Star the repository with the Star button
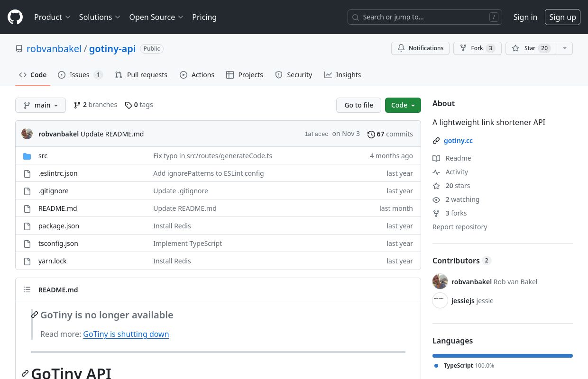This screenshot has height=379, width=588. (531, 48)
